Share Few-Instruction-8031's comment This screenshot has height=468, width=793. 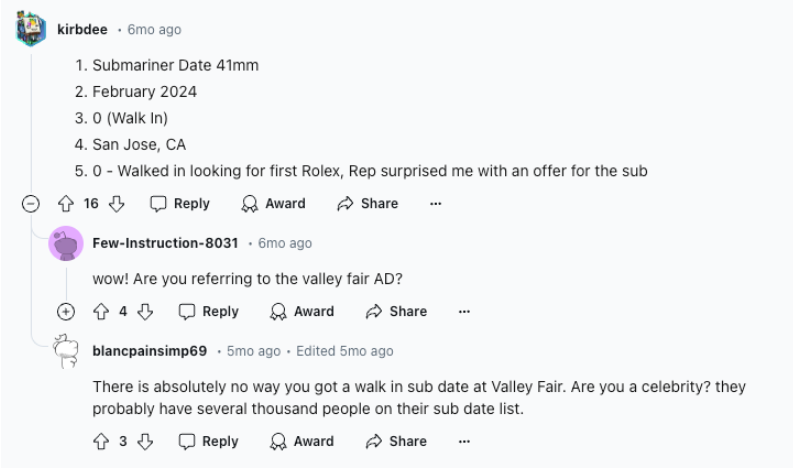(x=397, y=312)
